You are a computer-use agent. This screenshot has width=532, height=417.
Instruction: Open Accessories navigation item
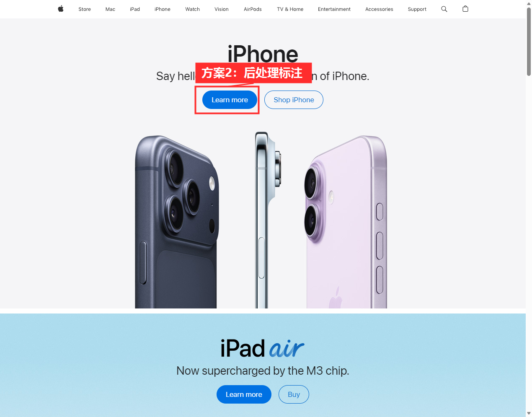pos(379,9)
